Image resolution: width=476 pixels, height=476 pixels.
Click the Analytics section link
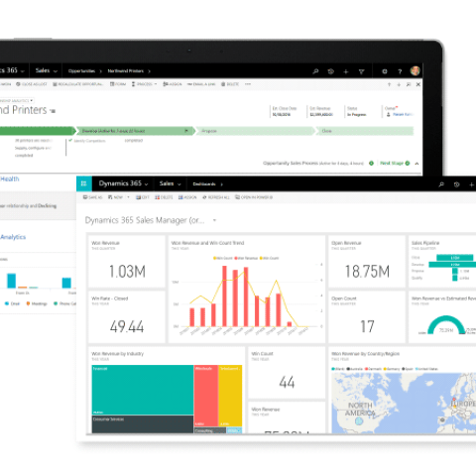[x=13, y=237]
